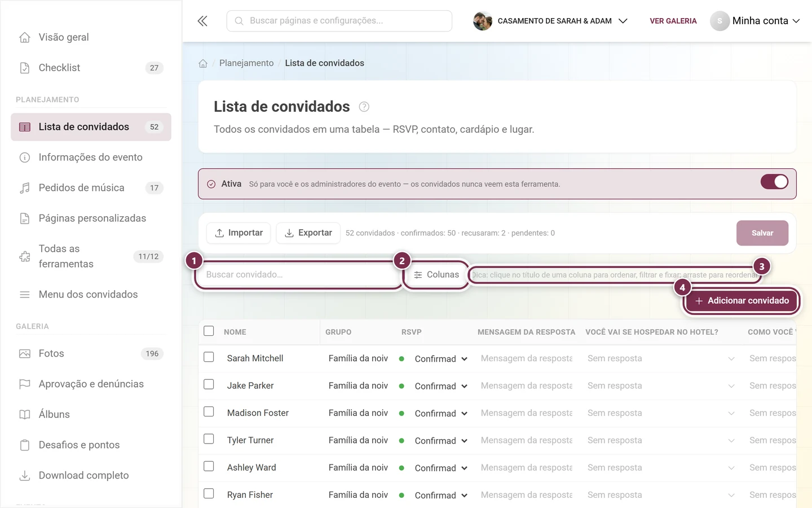The height and width of the screenshot is (508, 812).
Task: Click the Visão geral house icon
Action: (x=25, y=37)
